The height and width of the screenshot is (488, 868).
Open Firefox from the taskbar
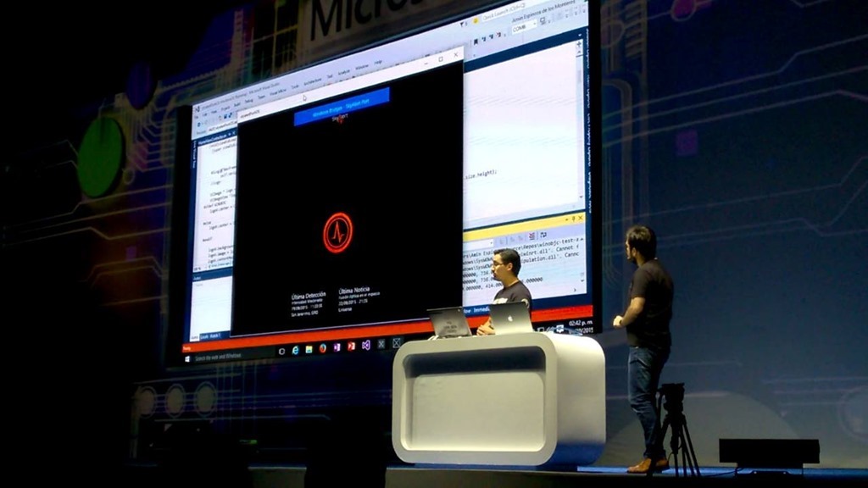[323, 348]
